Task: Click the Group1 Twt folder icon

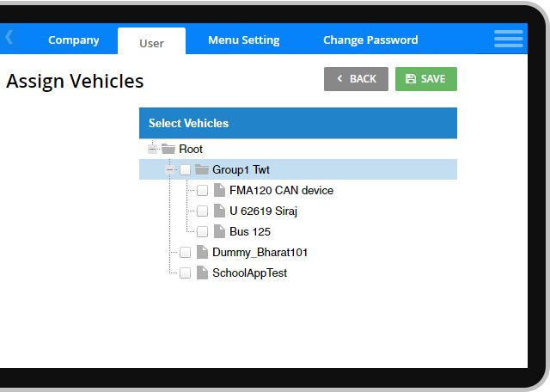Action: [x=202, y=169]
